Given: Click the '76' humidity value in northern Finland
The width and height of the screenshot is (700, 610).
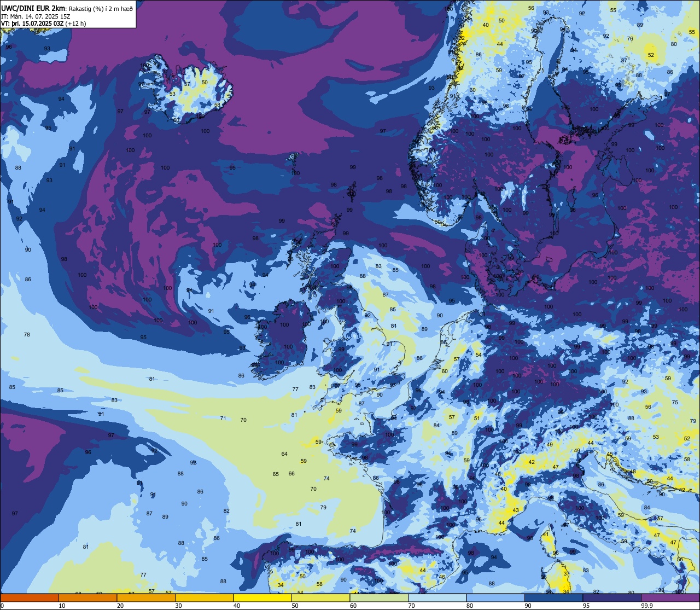Looking at the screenshot, I should (630, 38).
